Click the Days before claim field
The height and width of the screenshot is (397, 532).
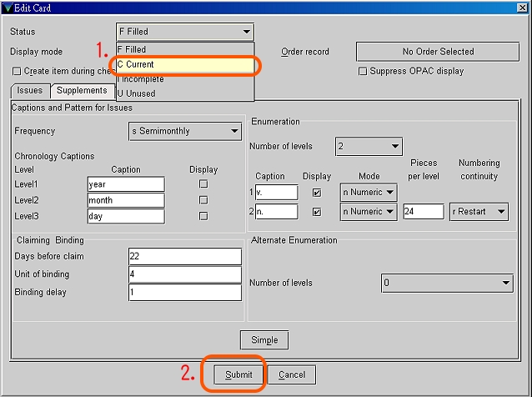pos(184,256)
